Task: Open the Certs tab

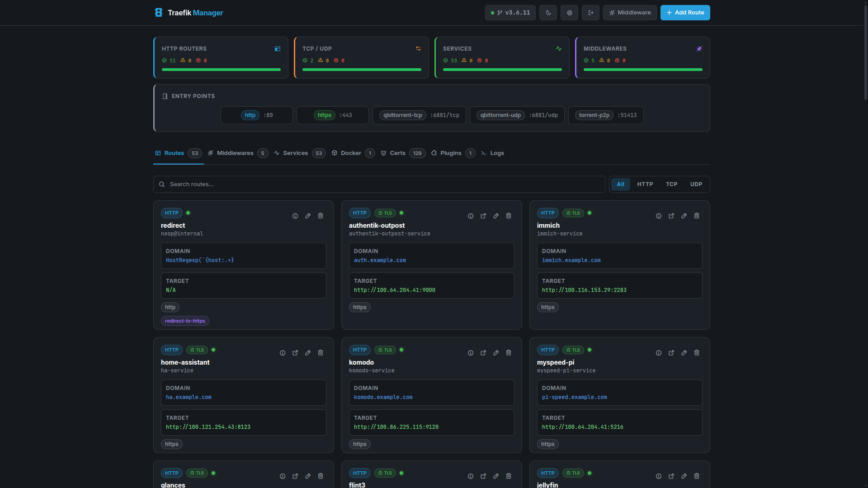Action: click(x=397, y=153)
